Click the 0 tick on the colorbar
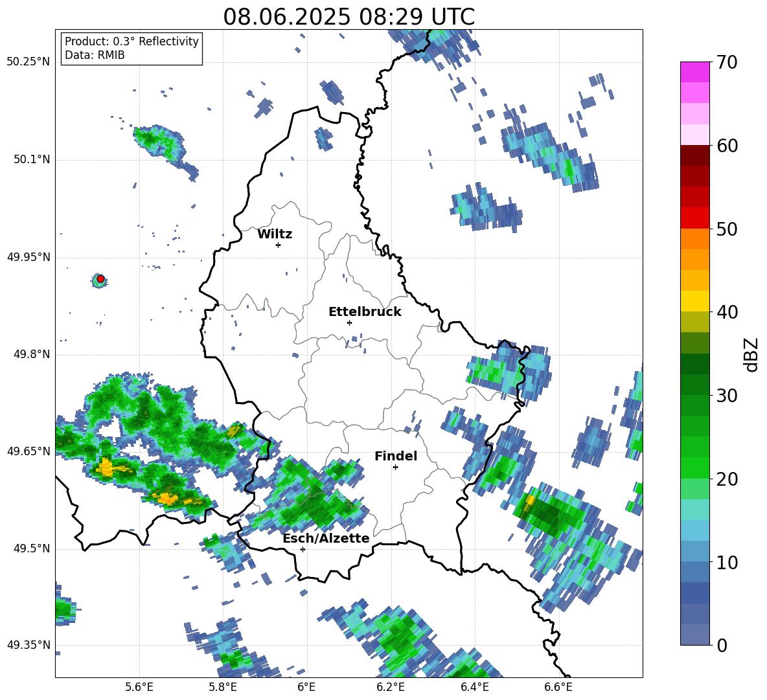Image resolution: width=767 pixels, height=700 pixels. pos(722,645)
